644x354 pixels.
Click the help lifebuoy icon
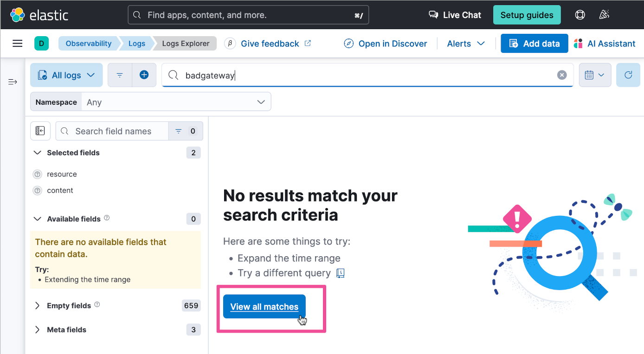pos(580,15)
